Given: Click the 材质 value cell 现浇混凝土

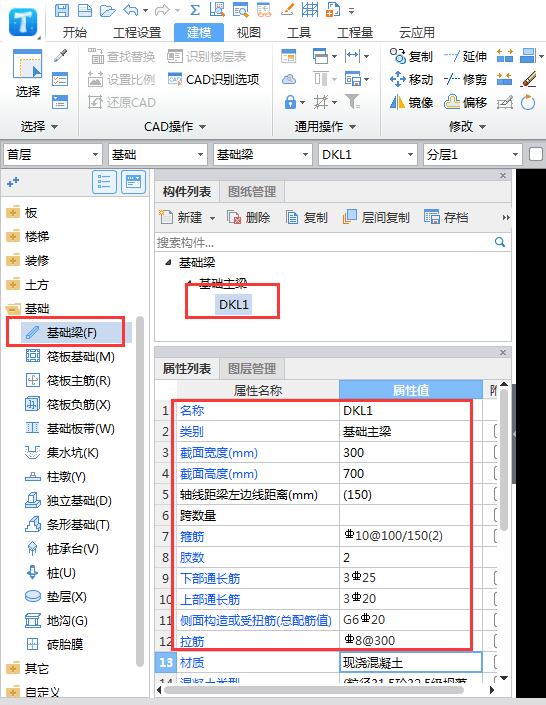Looking at the screenshot, I should (x=410, y=662).
